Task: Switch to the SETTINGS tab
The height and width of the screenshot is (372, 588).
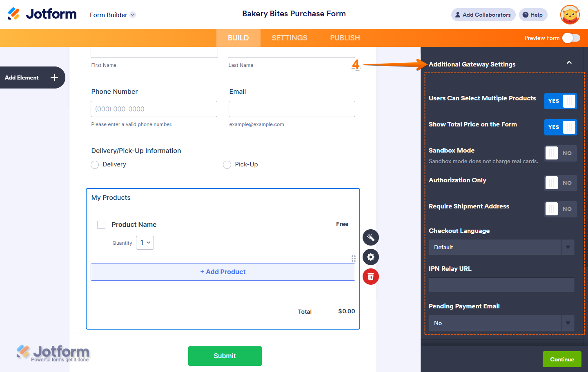Action: click(x=289, y=38)
